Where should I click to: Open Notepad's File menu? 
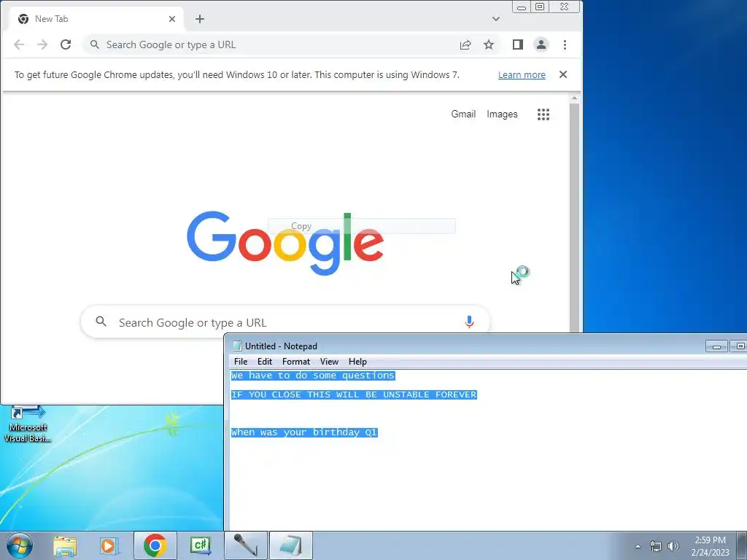tap(241, 362)
